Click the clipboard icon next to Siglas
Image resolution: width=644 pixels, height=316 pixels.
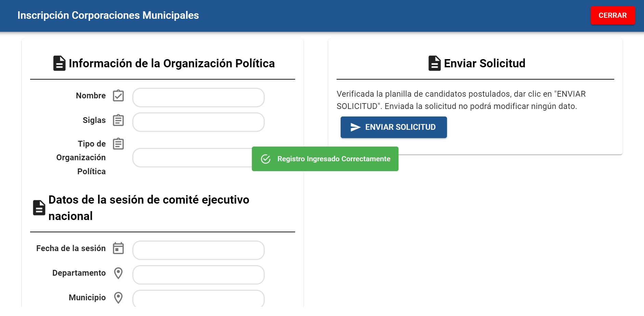pyautogui.click(x=118, y=120)
